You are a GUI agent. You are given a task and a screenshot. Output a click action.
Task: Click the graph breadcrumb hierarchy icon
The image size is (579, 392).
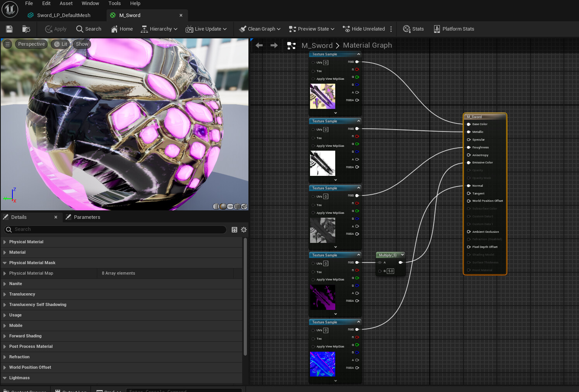click(291, 46)
